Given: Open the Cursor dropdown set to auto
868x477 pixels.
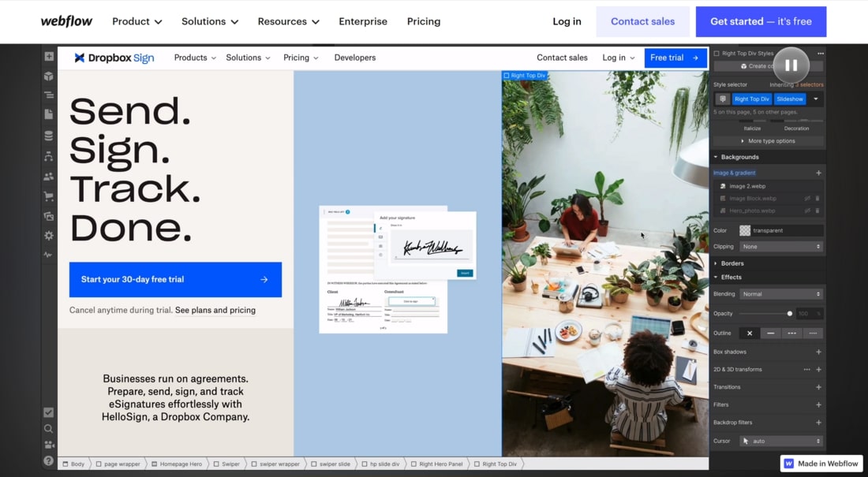Looking at the screenshot, I should 781,441.
